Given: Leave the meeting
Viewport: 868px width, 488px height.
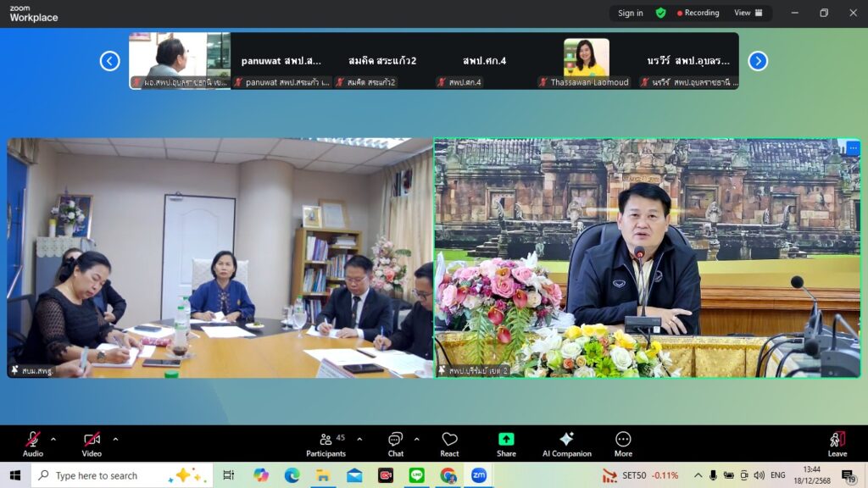Looking at the screenshot, I should click(837, 444).
